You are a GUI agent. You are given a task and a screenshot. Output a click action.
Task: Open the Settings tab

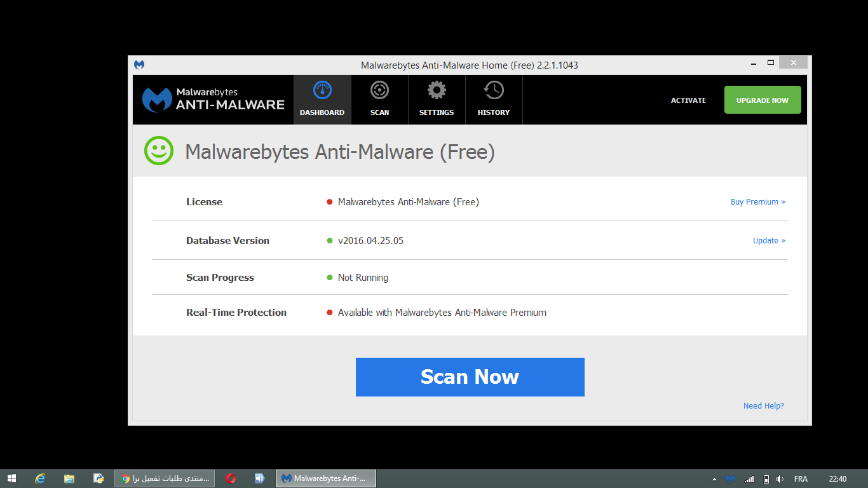(x=437, y=100)
